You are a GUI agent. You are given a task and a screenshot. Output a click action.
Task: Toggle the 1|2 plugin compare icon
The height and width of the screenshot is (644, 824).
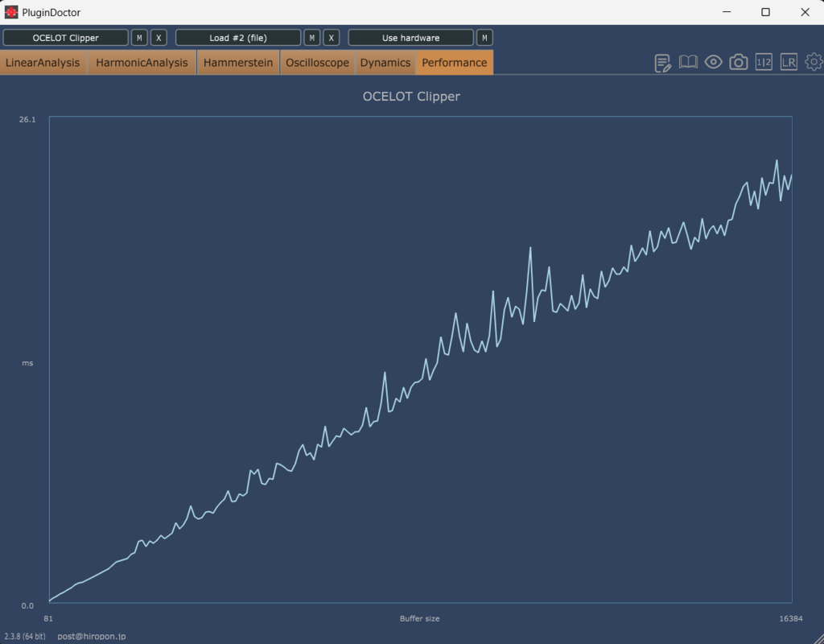(764, 62)
